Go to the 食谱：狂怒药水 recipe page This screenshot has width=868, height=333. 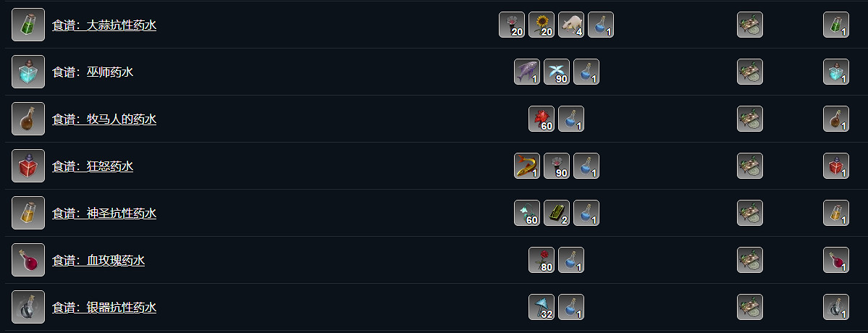92,166
